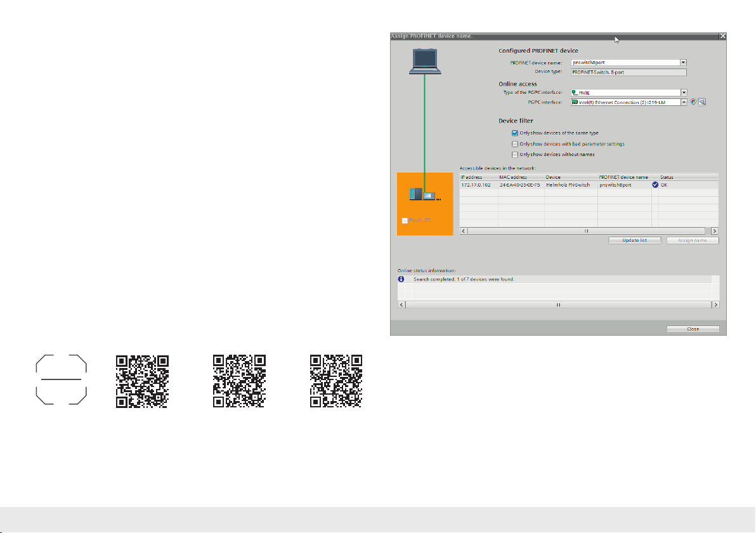Click the magnifier search icon beside PG/PC interface
This screenshot has width=756, height=533.
[x=702, y=102]
